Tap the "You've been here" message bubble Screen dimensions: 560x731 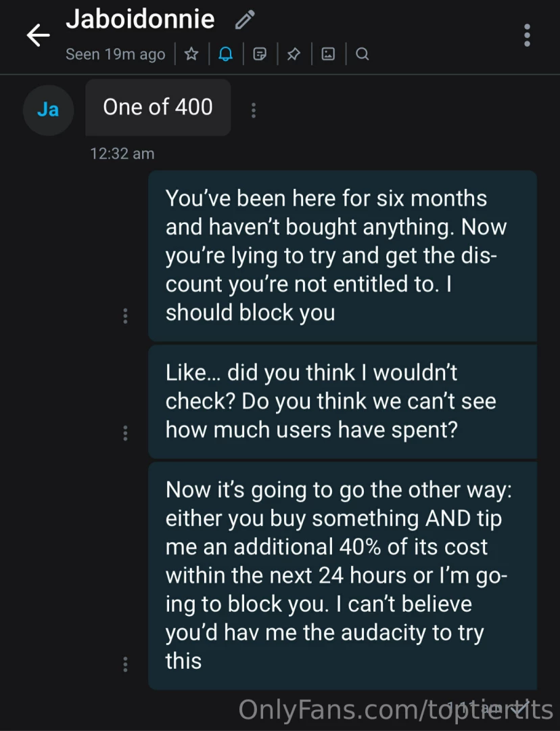coord(342,255)
